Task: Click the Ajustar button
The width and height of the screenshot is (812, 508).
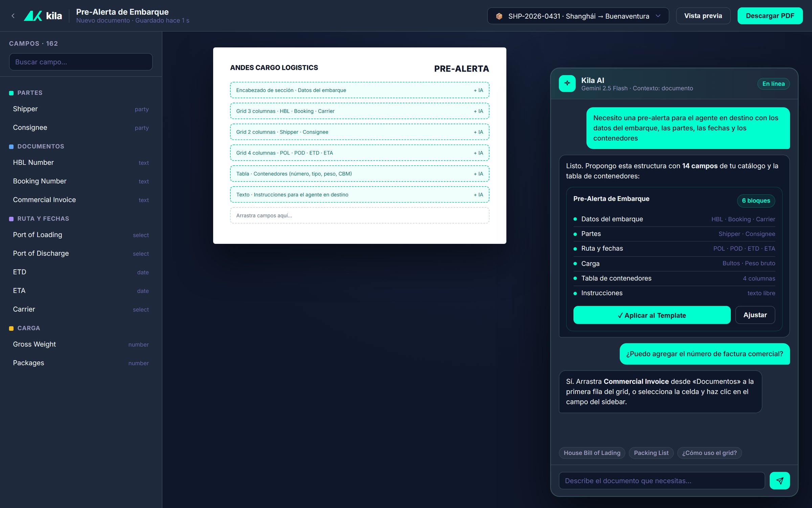Action: tap(755, 315)
